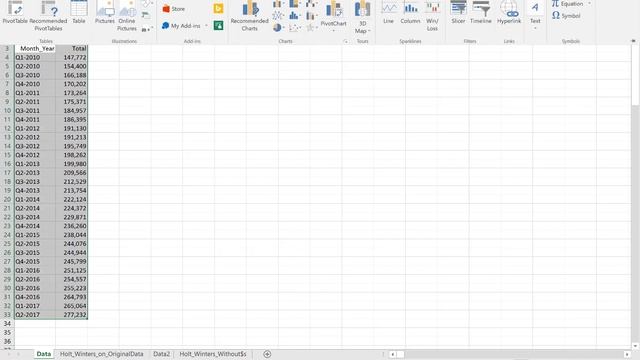The height and width of the screenshot is (360, 640).
Task: Open Recommended PivotTables
Action: click(x=48, y=16)
